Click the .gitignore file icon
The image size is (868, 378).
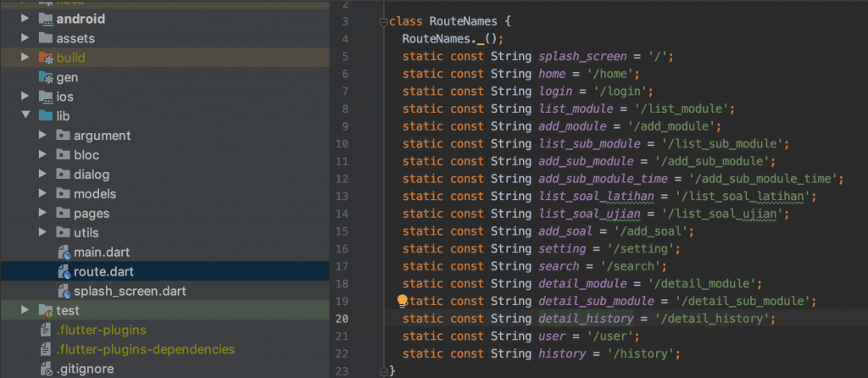click(46, 370)
